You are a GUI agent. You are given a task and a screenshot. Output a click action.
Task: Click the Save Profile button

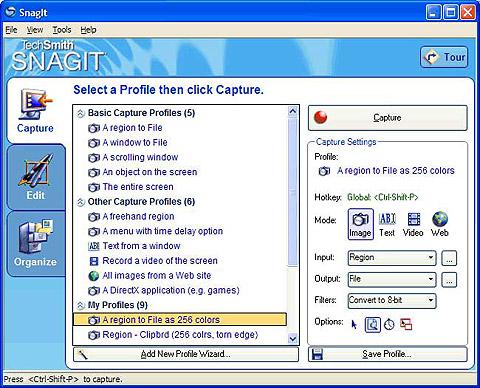coord(388,354)
